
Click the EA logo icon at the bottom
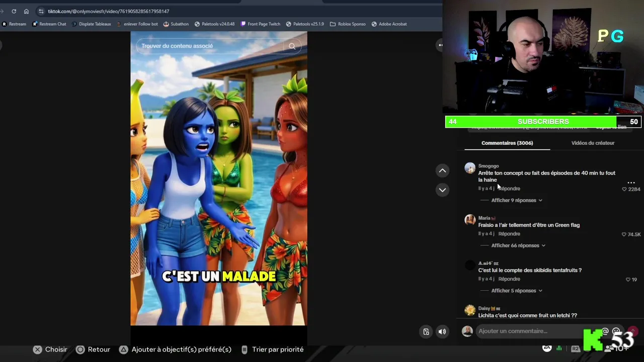(x=547, y=348)
